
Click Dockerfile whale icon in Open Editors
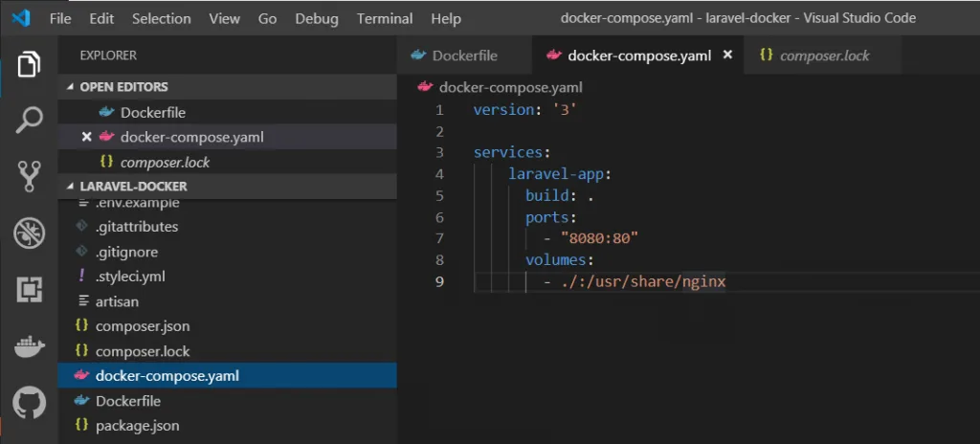pyautogui.click(x=107, y=113)
